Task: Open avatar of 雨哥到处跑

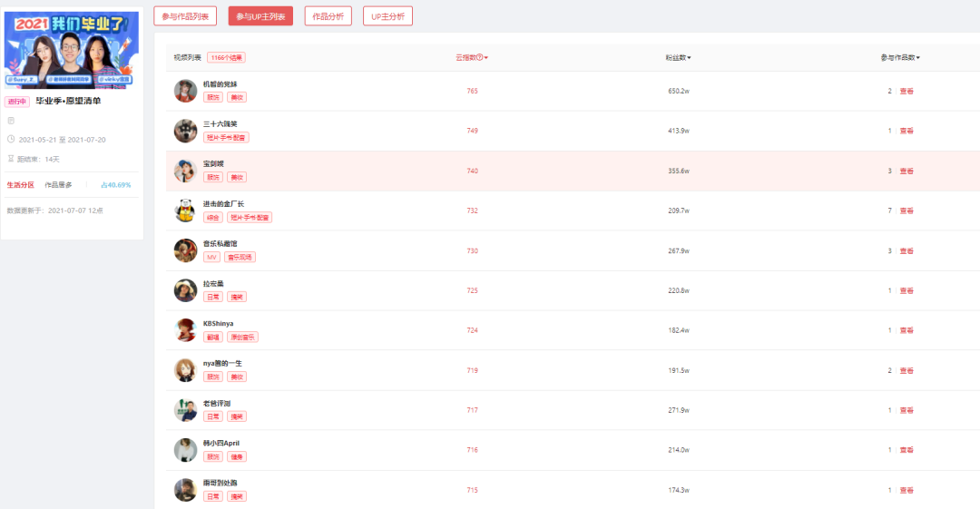Action: 186,490
